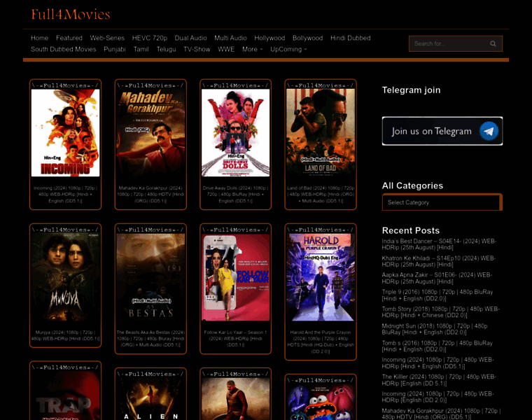Open recent post The Killler (2024)
This screenshot has width=532, height=420.
tap(439, 380)
